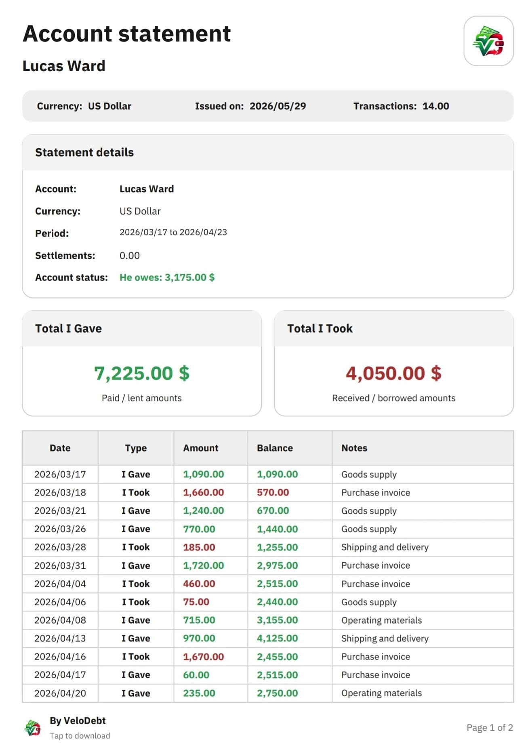Screen dimensions: 532x756
Task: Click the 'Account statement' title
Action: pos(126,34)
